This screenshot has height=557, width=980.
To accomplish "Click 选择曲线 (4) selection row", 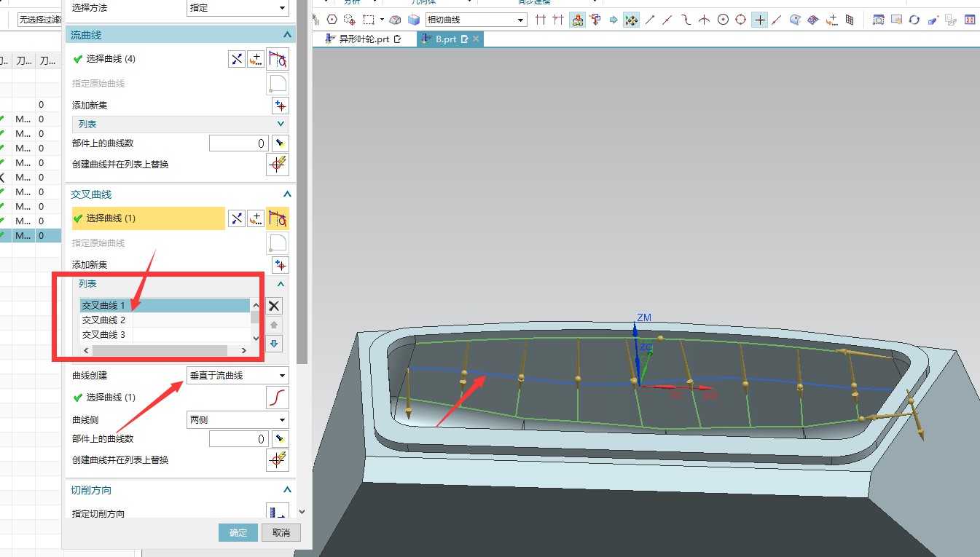I will click(148, 59).
